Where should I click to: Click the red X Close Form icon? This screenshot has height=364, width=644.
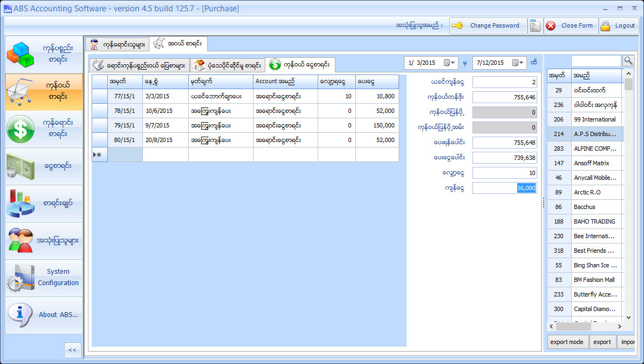pyautogui.click(x=551, y=25)
